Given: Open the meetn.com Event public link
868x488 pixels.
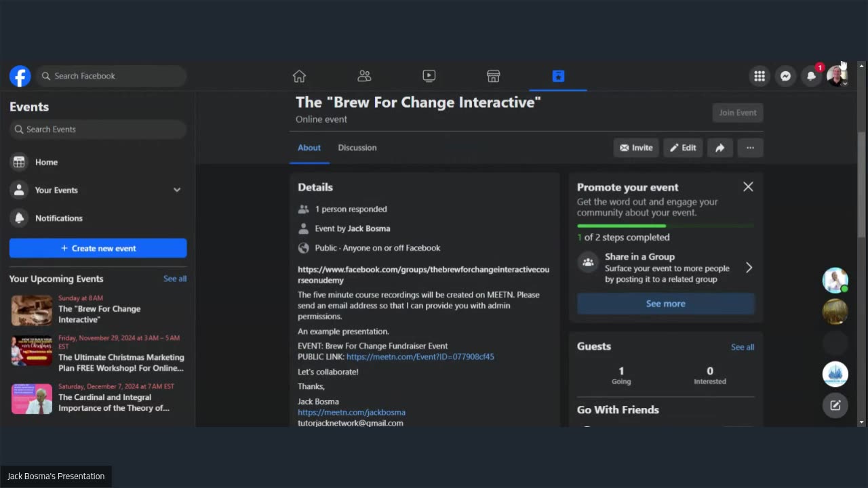Looking at the screenshot, I should 420,357.
